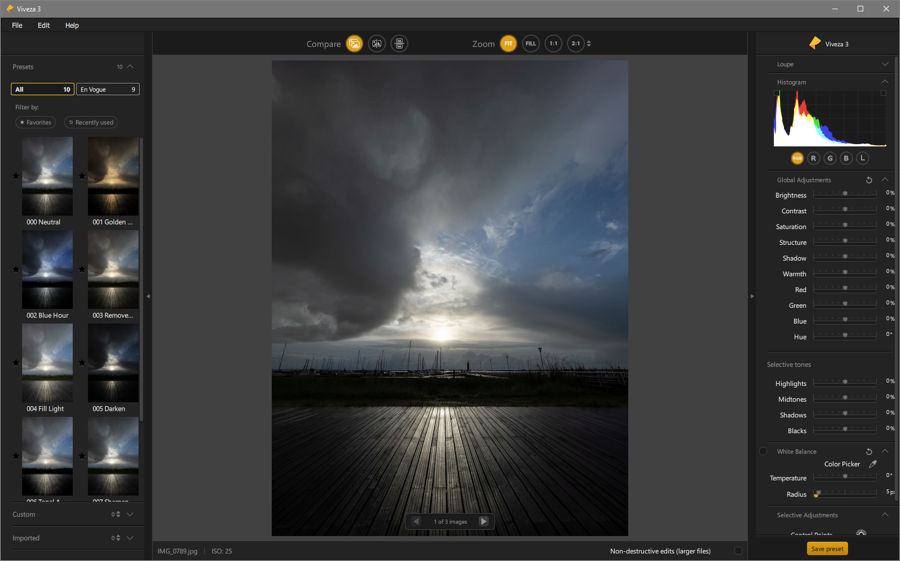Filter presets by Recently used

91,122
